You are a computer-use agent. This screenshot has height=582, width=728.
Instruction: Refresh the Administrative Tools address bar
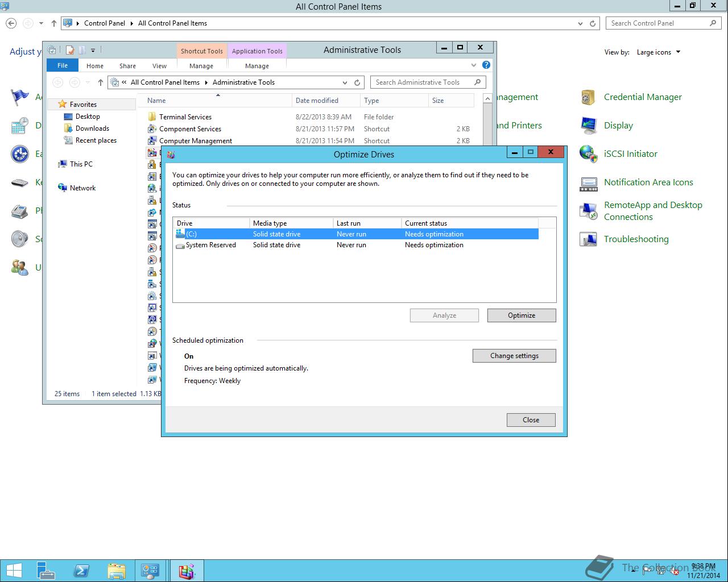(357, 82)
